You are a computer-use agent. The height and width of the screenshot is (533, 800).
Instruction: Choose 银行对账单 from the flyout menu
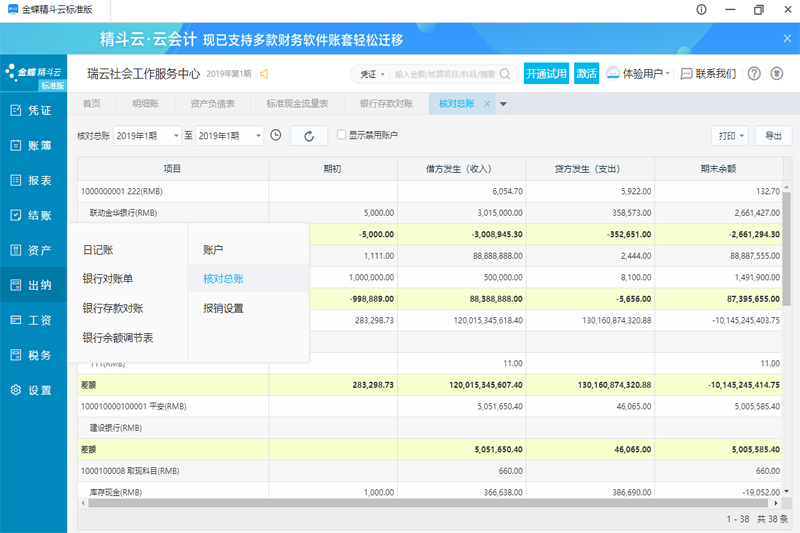coord(108,278)
